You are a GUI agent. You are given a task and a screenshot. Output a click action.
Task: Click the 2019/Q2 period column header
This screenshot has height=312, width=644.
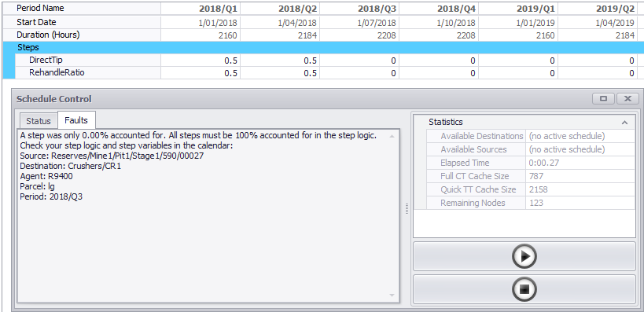(x=597, y=8)
